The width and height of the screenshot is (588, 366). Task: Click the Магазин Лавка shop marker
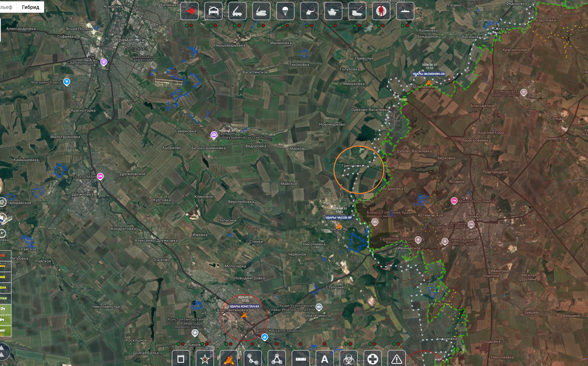[67, 82]
